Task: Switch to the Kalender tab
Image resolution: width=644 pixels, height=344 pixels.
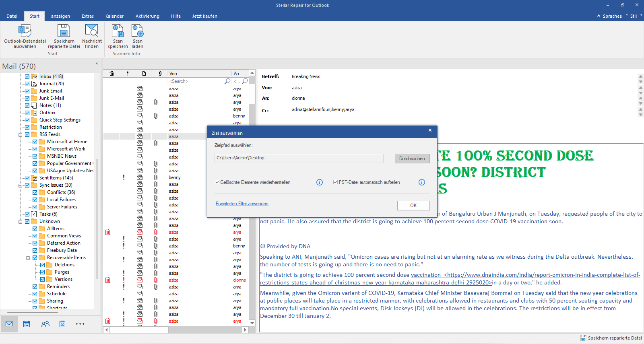Action: tap(114, 16)
